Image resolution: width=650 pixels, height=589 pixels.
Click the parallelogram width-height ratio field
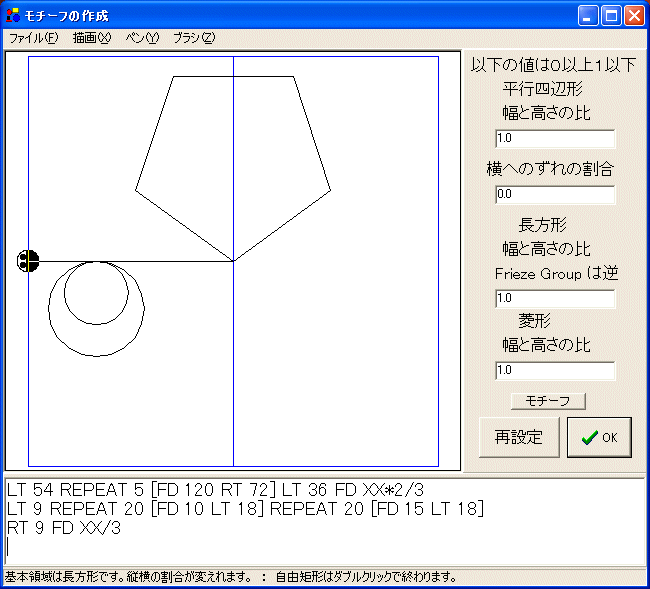click(x=555, y=138)
